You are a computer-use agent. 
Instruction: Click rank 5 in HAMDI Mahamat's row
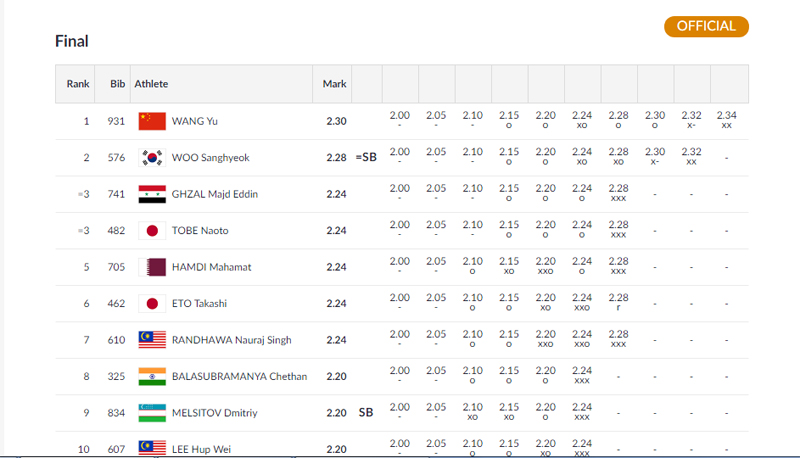point(86,267)
